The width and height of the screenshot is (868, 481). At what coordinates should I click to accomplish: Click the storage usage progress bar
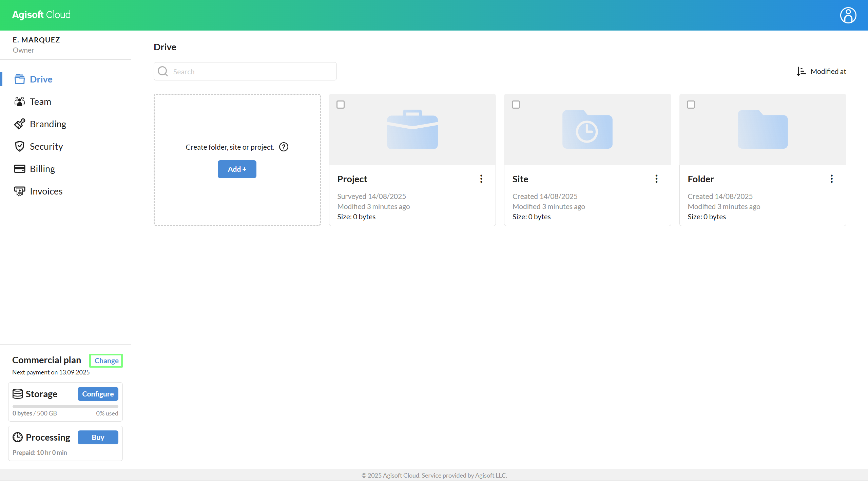[x=65, y=406]
